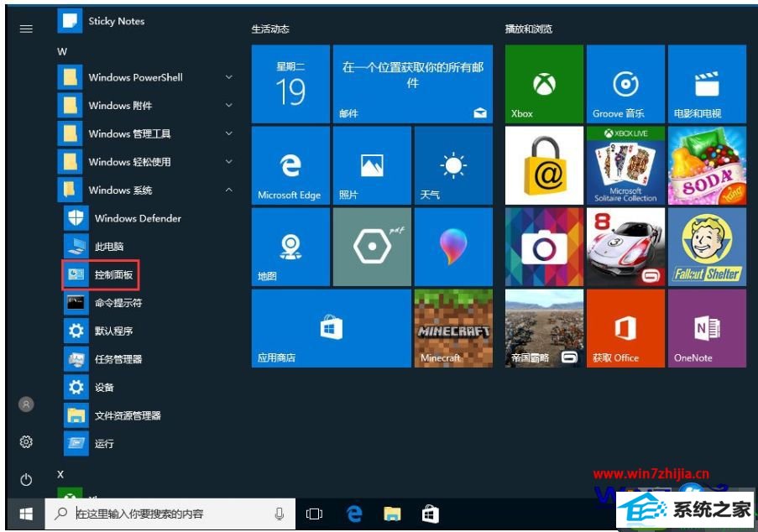Image resolution: width=758 pixels, height=532 pixels.
Task: Open Task View from taskbar
Action: (314, 514)
